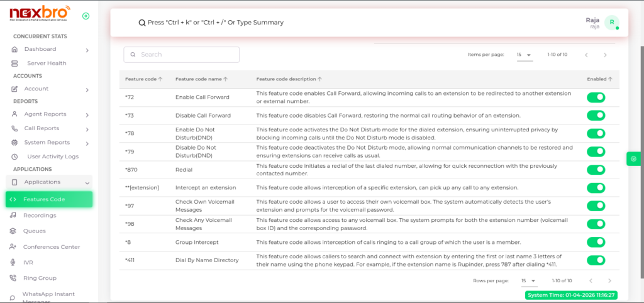644x303 pixels.
Task: Click the Ring Group phone icon
Action: [x=14, y=278]
